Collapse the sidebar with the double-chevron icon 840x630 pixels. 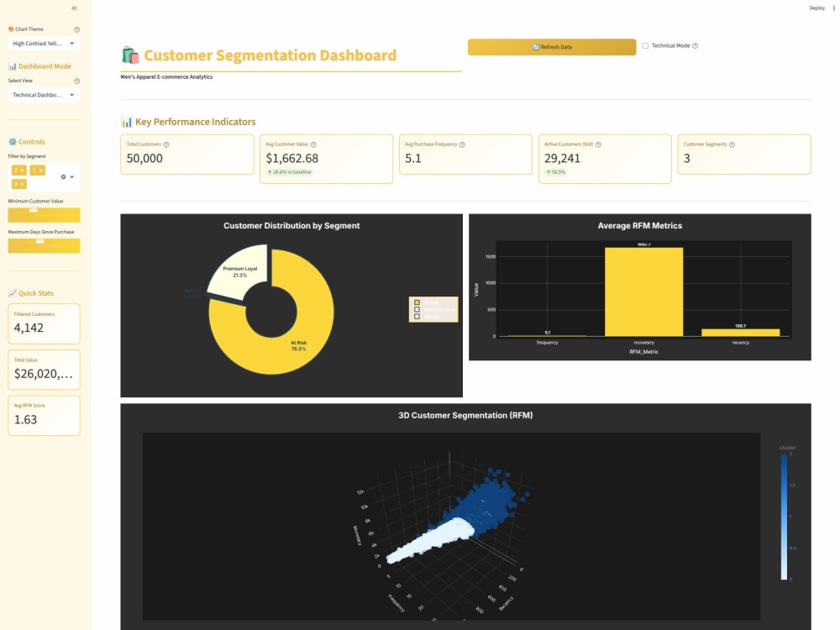tap(74, 8)
